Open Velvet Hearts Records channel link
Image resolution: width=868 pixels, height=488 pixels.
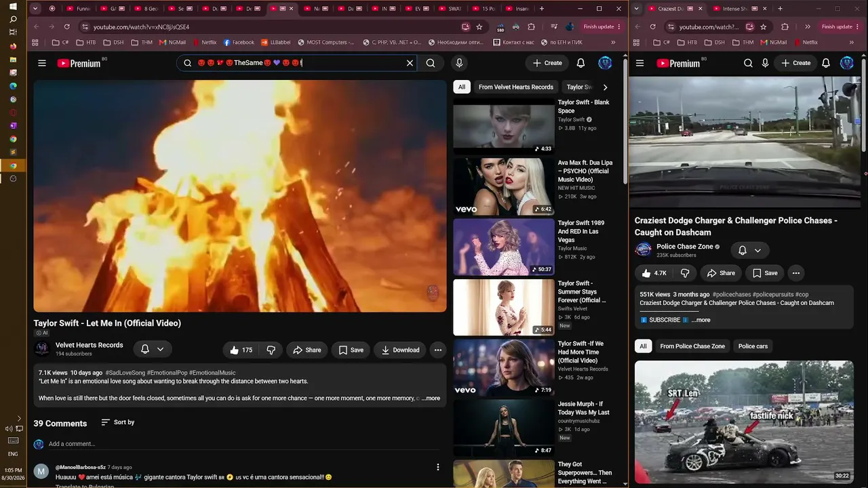[x=90, y=345]
